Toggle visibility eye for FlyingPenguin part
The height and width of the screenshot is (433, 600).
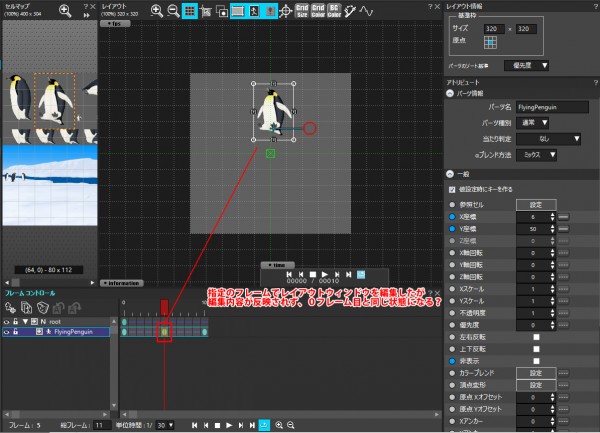pos(6,332)
